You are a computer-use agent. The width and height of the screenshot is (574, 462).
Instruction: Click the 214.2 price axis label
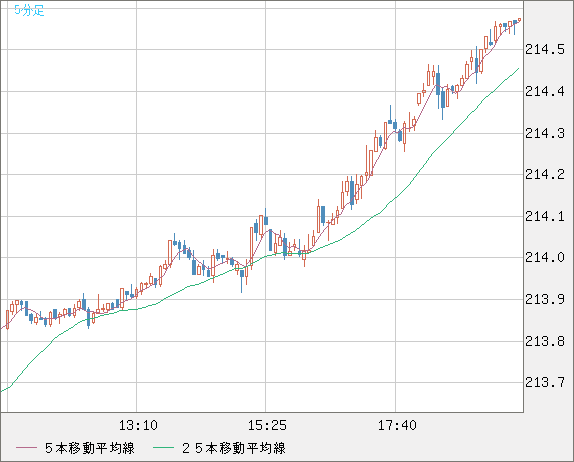coord(545,174)
